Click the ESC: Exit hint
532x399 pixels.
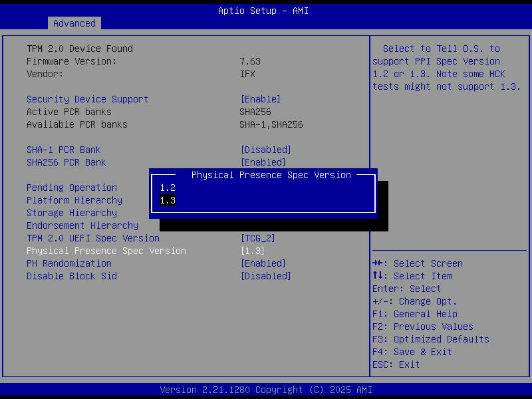396,364
